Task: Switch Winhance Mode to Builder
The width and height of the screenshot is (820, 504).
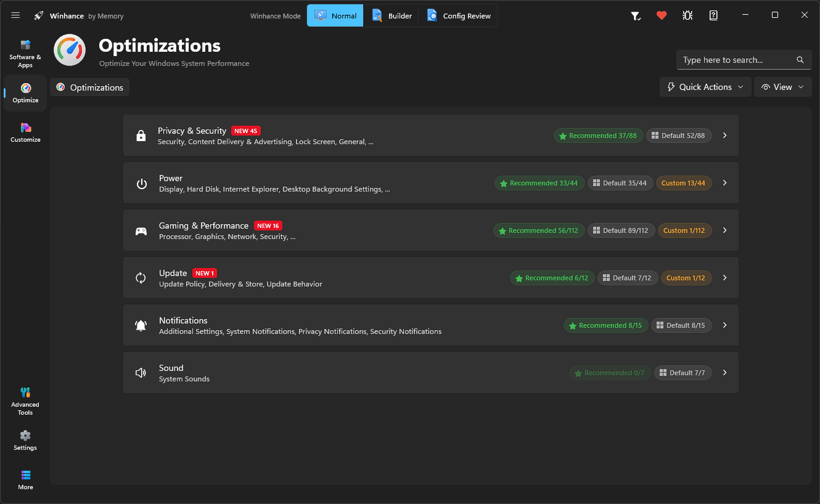Action: click(392, 15)
